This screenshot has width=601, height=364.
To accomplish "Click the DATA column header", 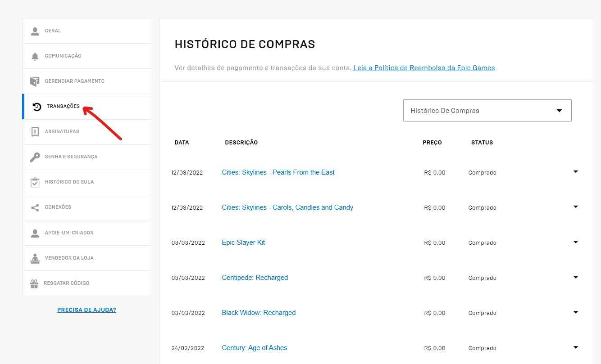I will [182, 143].
